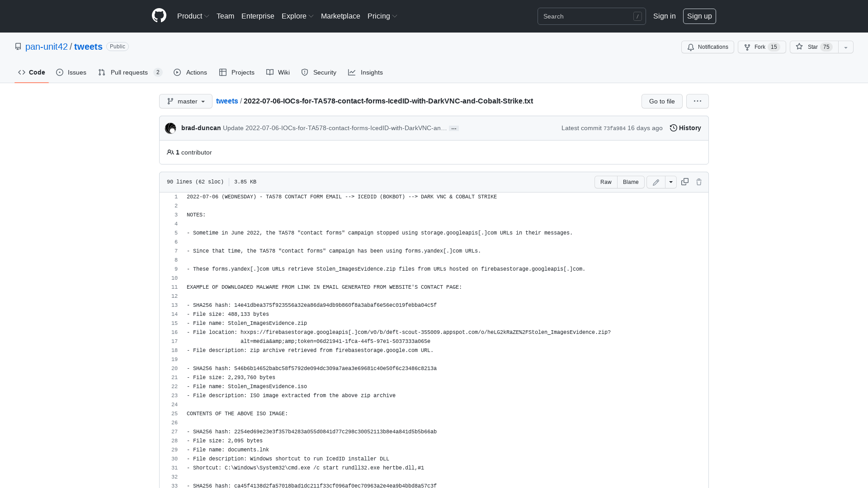The image size is (868, 488).
Task: Open the Notifications bell
Action: tap(708, 47)
